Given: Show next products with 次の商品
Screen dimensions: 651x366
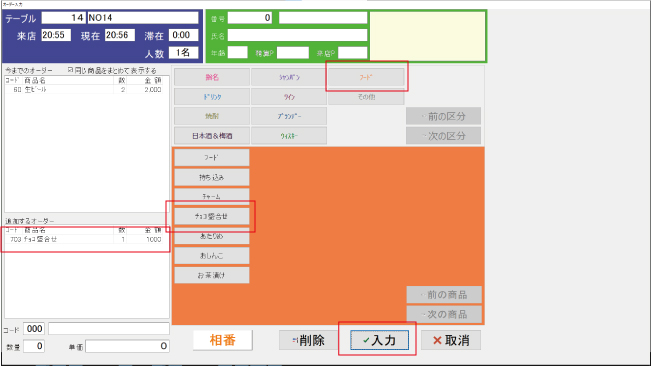Looking at the screenshot, I should pyautogui.click(x=444, y=314).
